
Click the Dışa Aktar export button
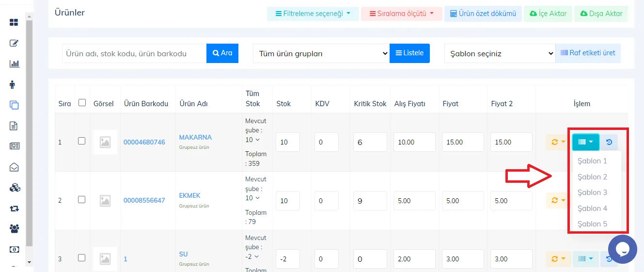pyautogui.click(x=601, y=14)
